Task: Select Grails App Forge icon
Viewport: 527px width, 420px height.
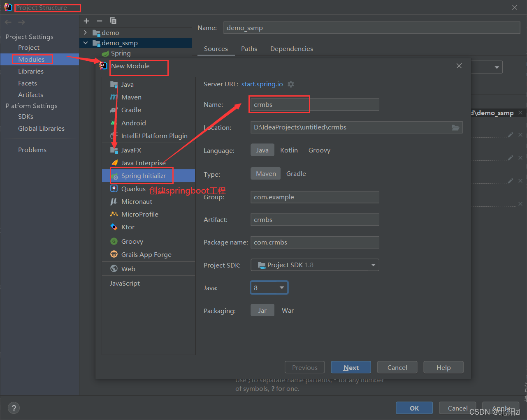Action: [114, 254]
